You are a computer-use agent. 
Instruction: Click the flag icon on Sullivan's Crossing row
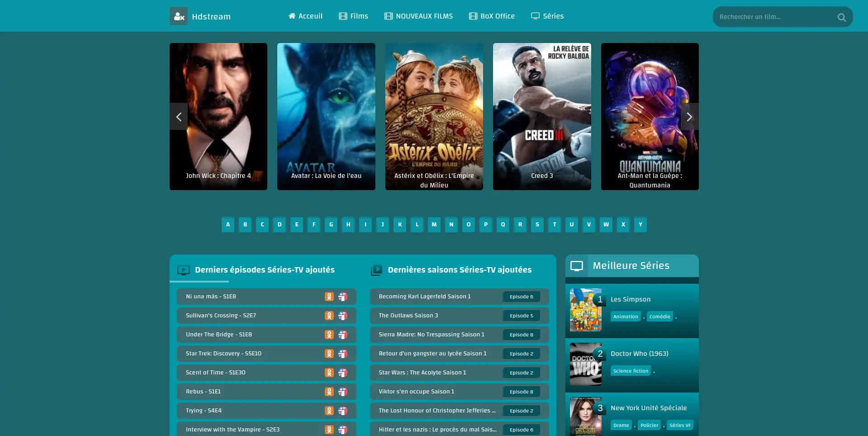343,316
